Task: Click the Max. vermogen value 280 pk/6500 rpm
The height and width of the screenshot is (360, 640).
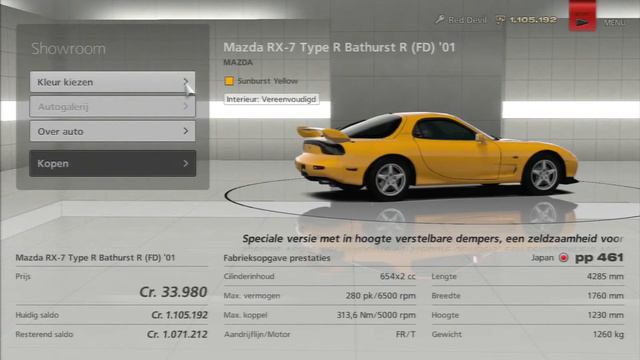Action: 380,296
